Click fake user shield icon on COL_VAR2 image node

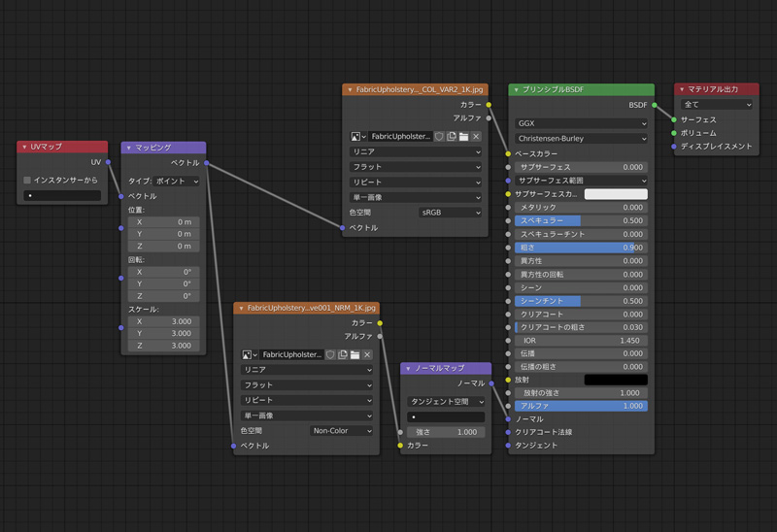(x=440, y=137)
